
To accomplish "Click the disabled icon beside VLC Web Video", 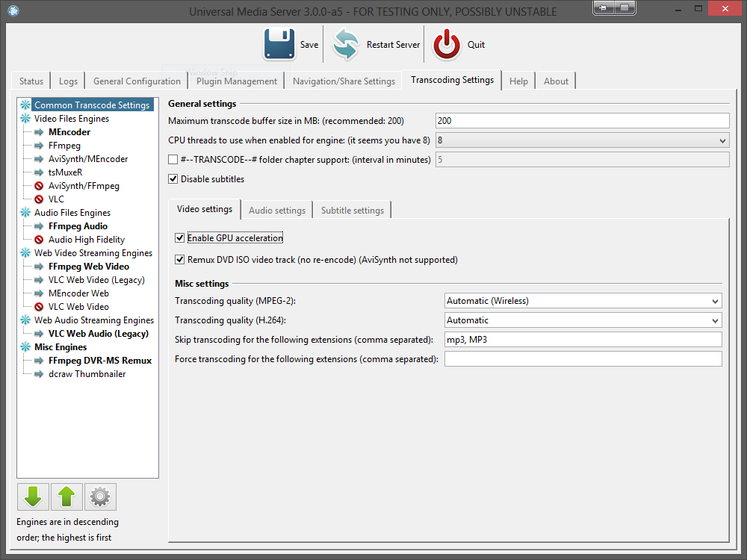I will click(x=39, y=307).
